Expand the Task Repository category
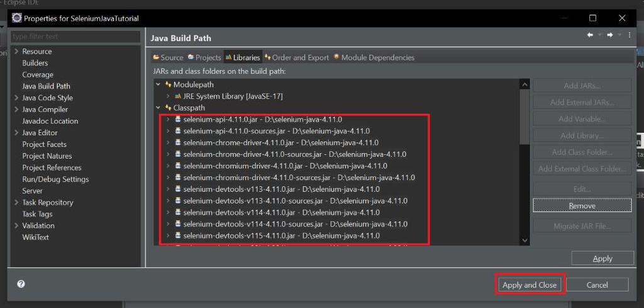 [x=16, y=202]
